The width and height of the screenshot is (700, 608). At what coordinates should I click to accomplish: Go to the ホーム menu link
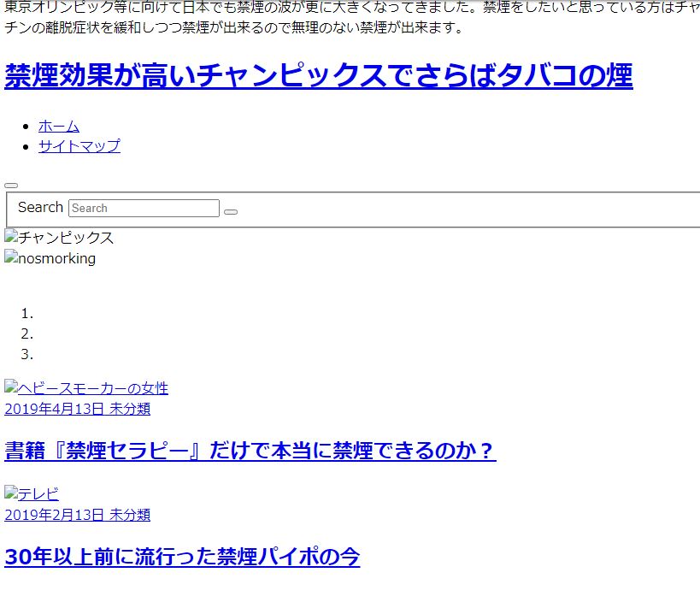59,126
